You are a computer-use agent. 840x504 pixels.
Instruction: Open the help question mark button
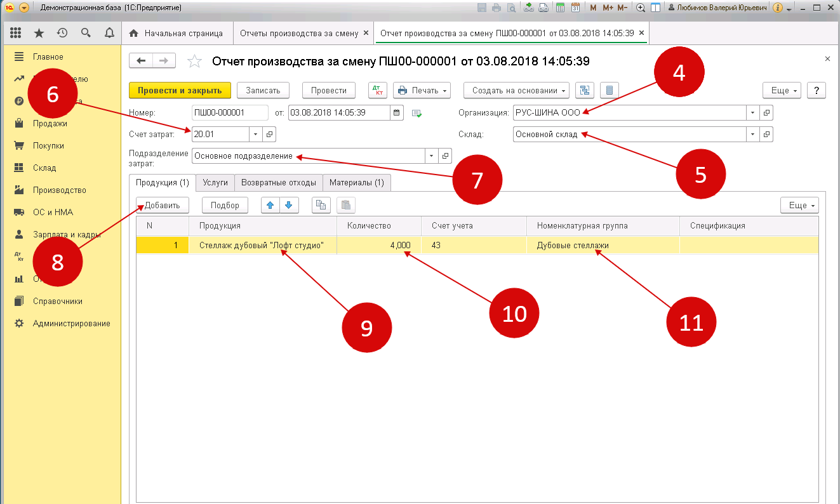point(817,90)
